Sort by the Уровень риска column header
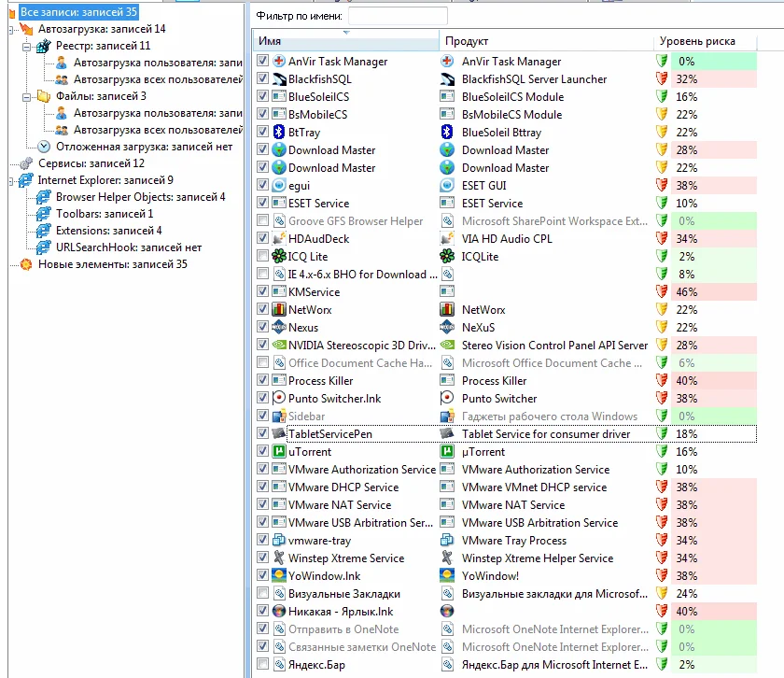784x678 pixels. (x=705, y=41)
